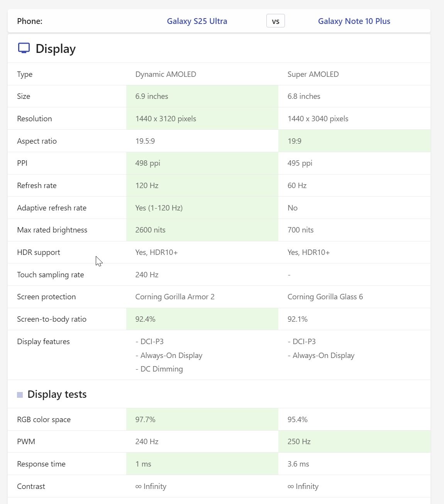Click the Screen-to-body ratio label
Image resolution: width=444 pixels, height=504 pixels.
click(52, 319)
